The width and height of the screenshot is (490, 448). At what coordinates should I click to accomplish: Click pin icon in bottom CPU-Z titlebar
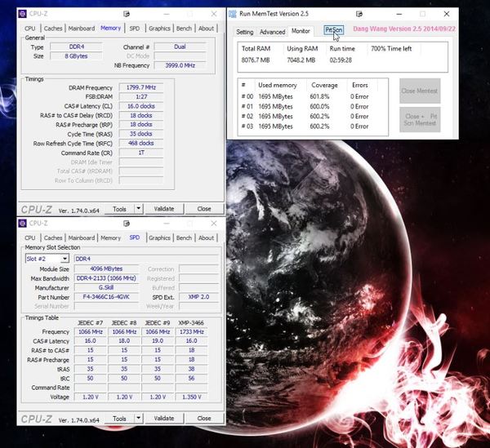(127, 224)
